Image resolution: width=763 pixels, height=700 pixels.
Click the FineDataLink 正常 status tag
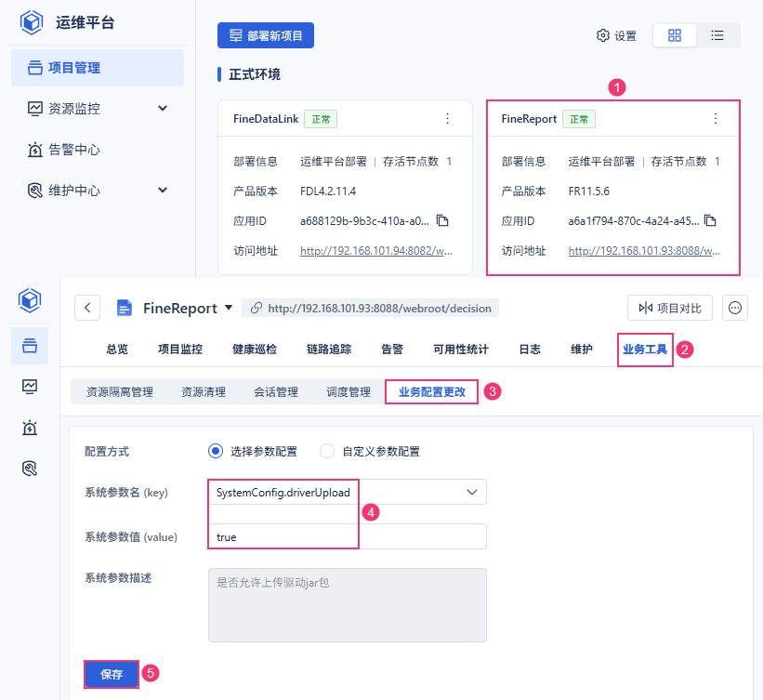[321, 119]
